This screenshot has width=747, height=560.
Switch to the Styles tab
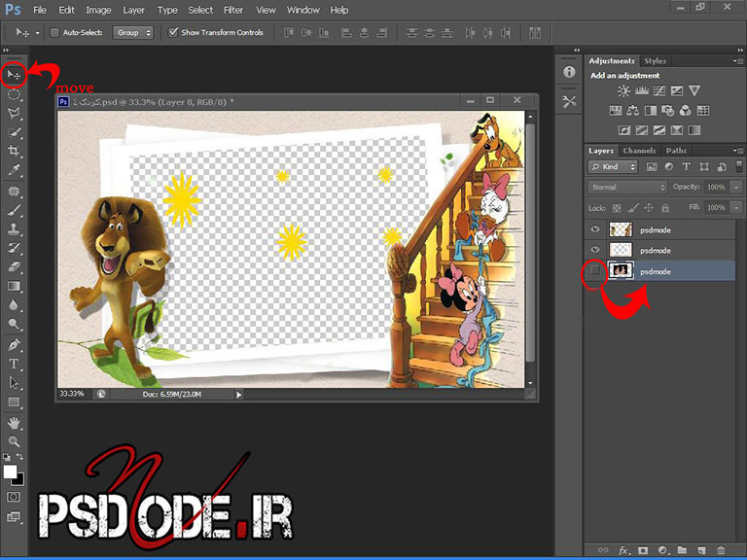(655, 61)
